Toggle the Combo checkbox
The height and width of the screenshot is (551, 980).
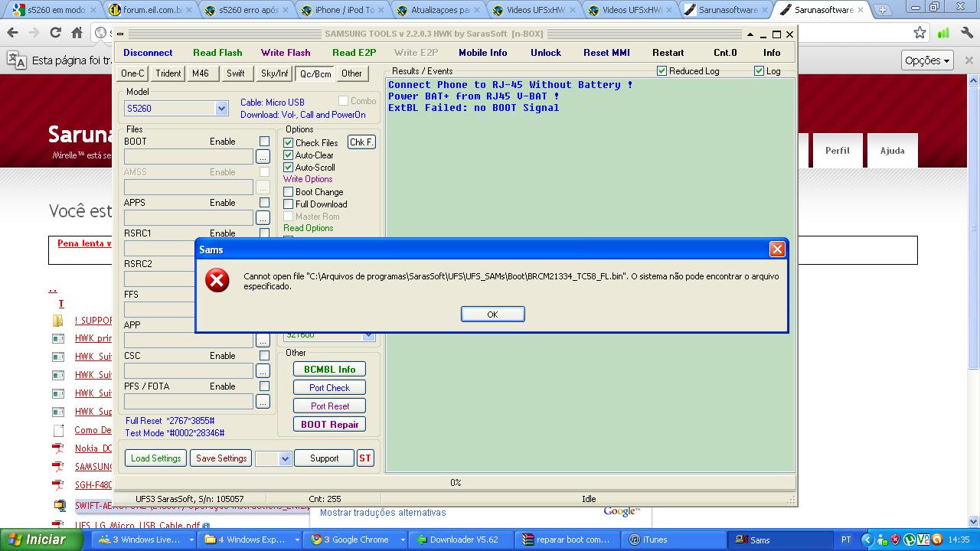(x=343, y=100)
